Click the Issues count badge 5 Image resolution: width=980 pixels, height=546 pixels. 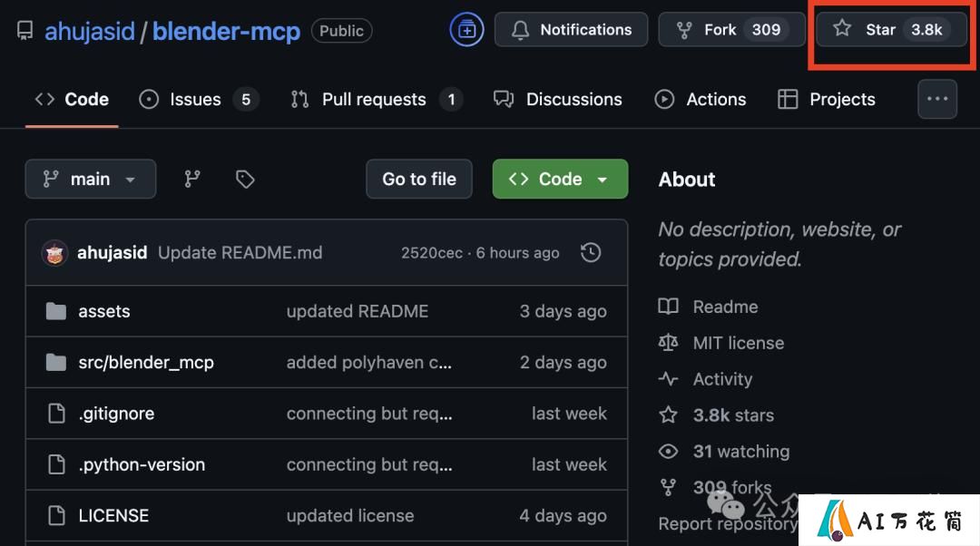[x=246, y=100]
